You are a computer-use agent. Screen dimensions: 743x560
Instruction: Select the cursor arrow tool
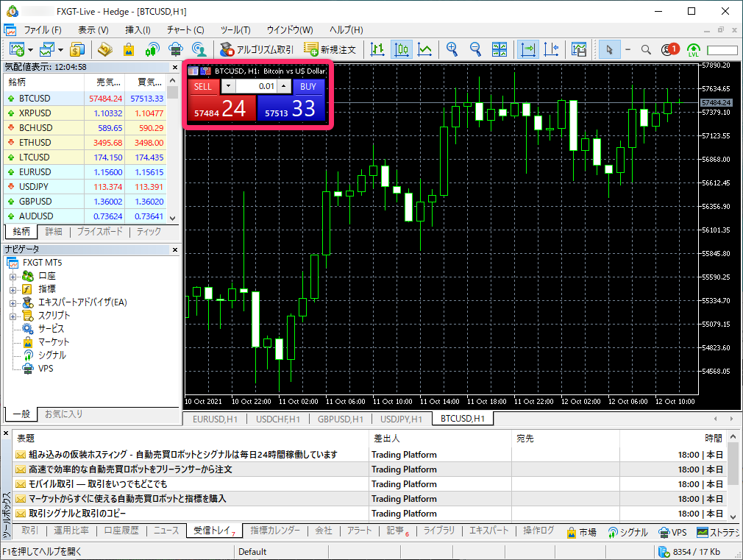click(x=609, y=49)
